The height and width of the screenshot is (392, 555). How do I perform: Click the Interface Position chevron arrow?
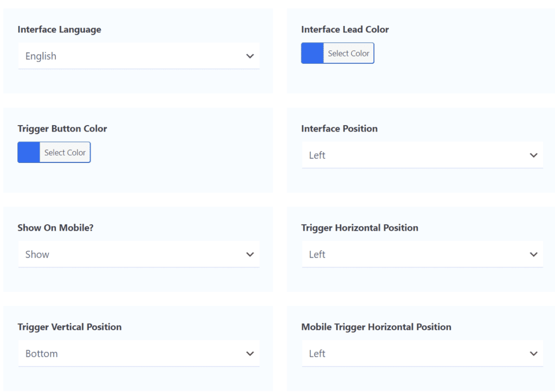[x=533, y=155]
